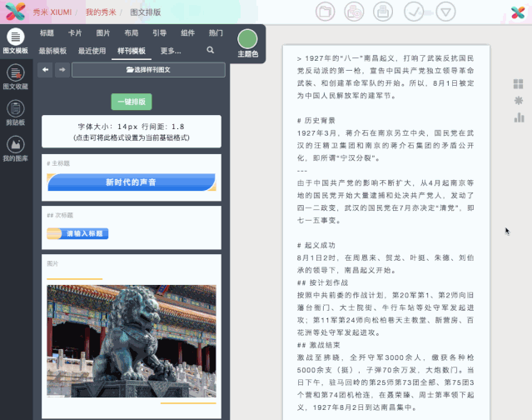Click 秀米 XIUMI breadcrumb link
Viewport: 532px width, 420px height.
(52, 12)
